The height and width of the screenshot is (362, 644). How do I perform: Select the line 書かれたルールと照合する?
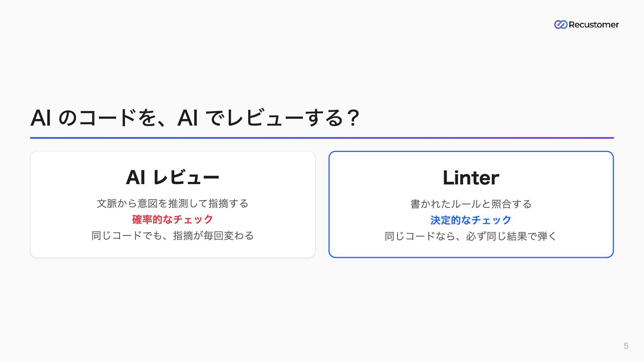(x=471, y=204)
